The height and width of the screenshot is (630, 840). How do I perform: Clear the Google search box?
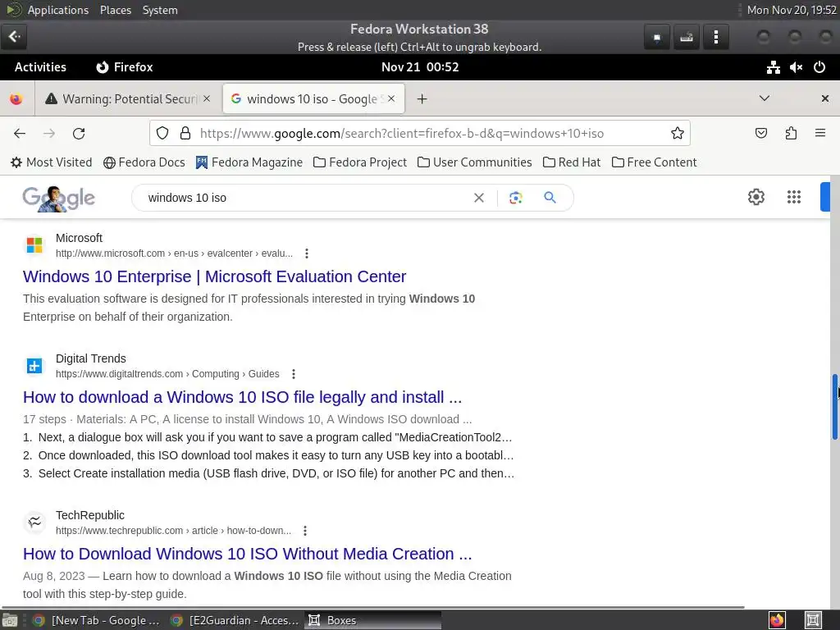(x=479, y=198)
